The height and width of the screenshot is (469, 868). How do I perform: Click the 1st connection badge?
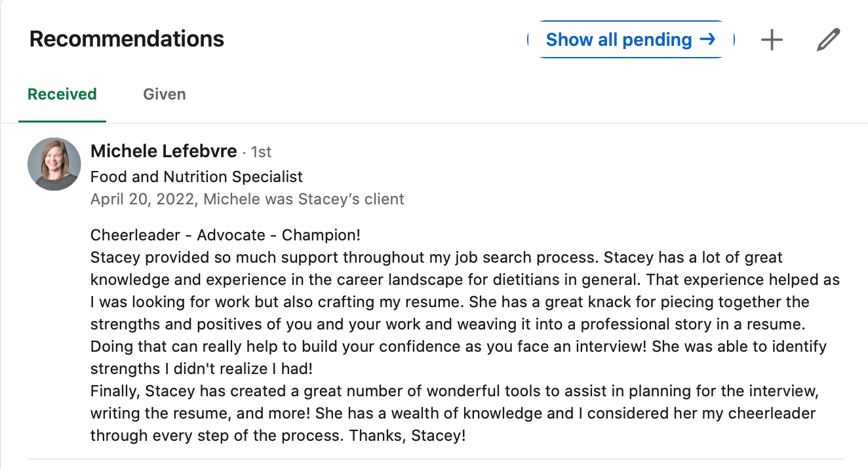click(x=260, y=151)
